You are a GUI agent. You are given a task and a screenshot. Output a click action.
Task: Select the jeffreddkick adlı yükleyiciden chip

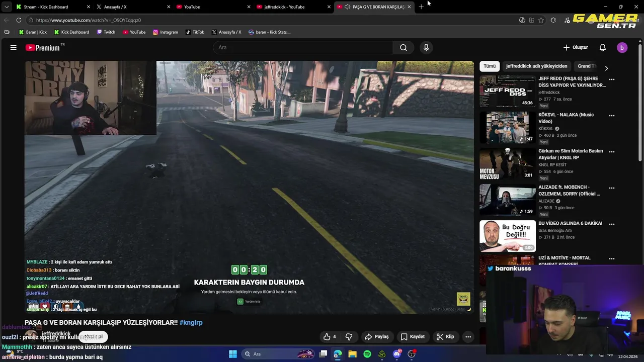(x=536, y=66)
